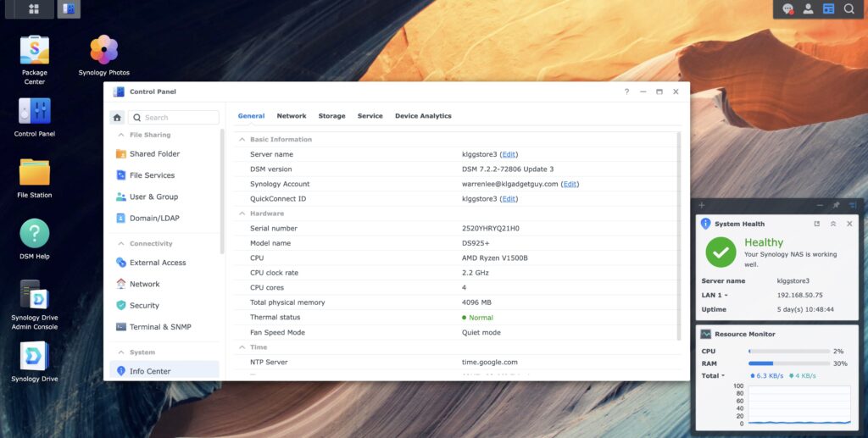Screen dimensions: 868x438
Task: Click the Control Panel search field
Action: (179, 118)
